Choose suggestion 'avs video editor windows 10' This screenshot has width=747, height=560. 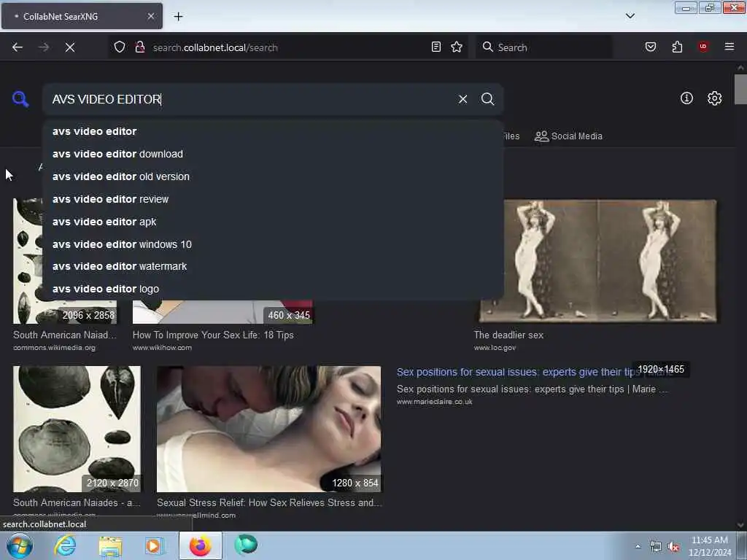pos(273,244)
